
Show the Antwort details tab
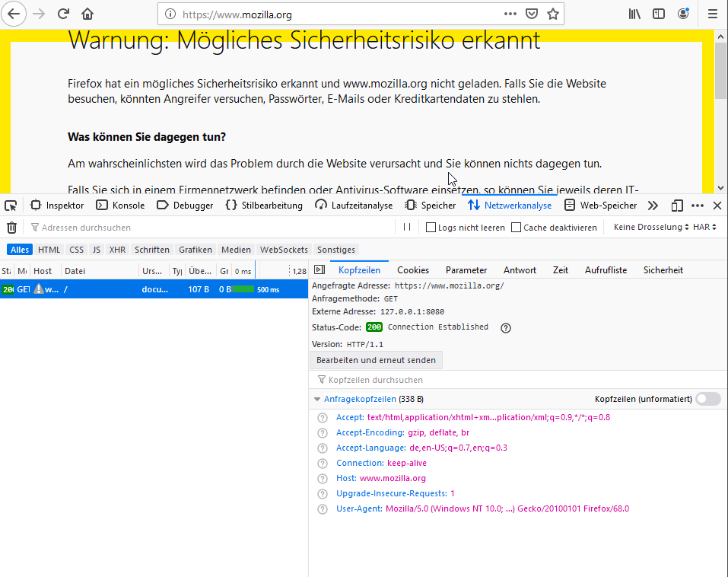tap(520, 270)
